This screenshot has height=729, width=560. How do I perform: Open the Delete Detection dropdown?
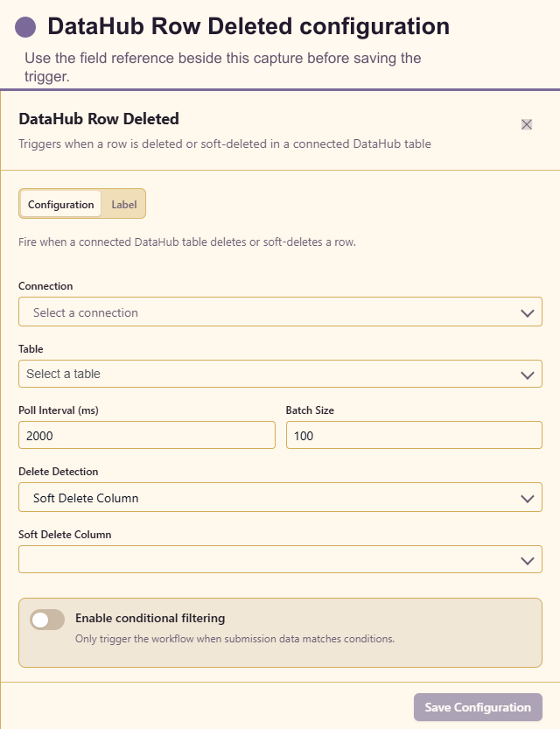pyautogui.click(x=280, y=497)
